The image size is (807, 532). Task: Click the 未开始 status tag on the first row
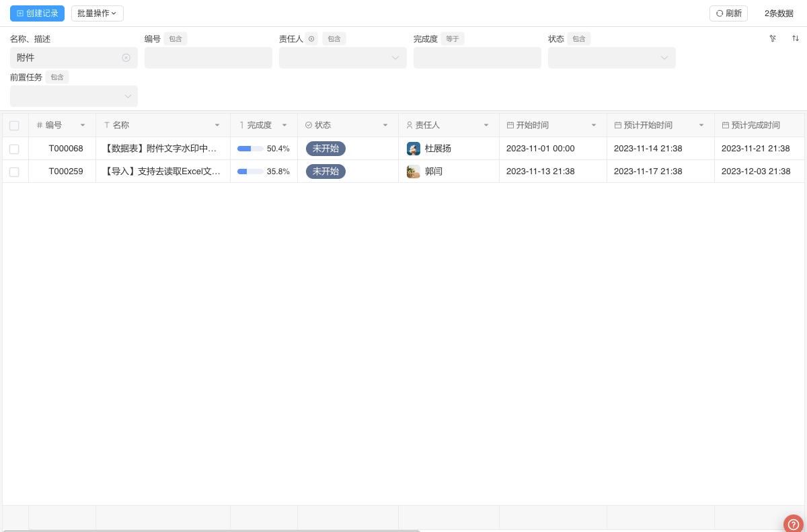tap(325, 149)
